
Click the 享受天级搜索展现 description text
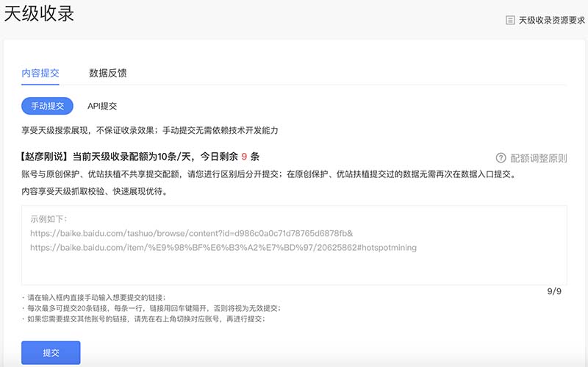pos(150,130)
